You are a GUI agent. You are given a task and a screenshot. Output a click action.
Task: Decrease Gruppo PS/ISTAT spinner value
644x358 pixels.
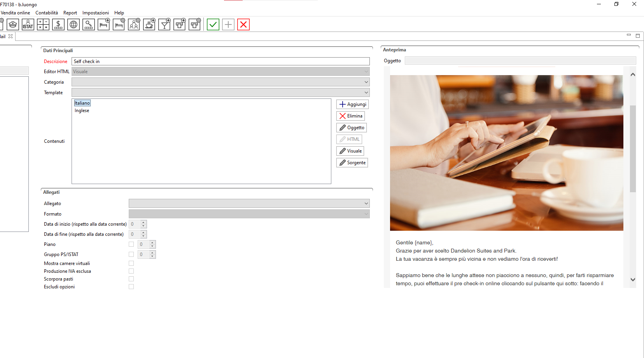152,256
